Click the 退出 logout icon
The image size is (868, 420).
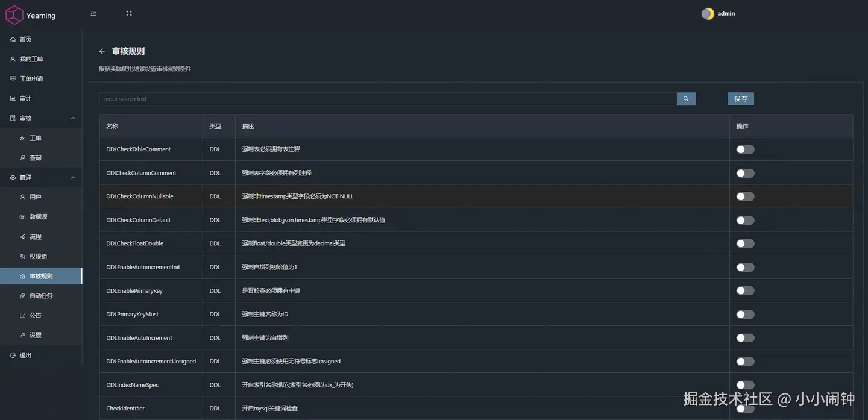(x=13, y=356)
